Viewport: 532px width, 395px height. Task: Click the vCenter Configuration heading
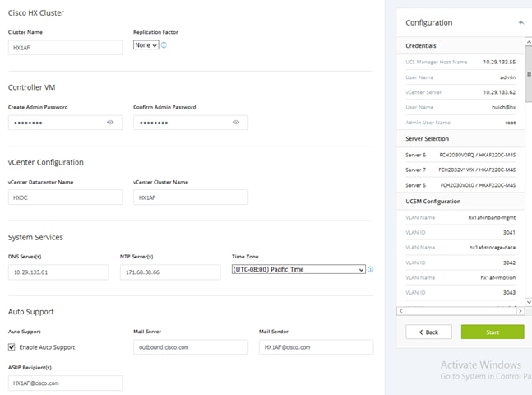pyautogui.click(x=46, y=162)
